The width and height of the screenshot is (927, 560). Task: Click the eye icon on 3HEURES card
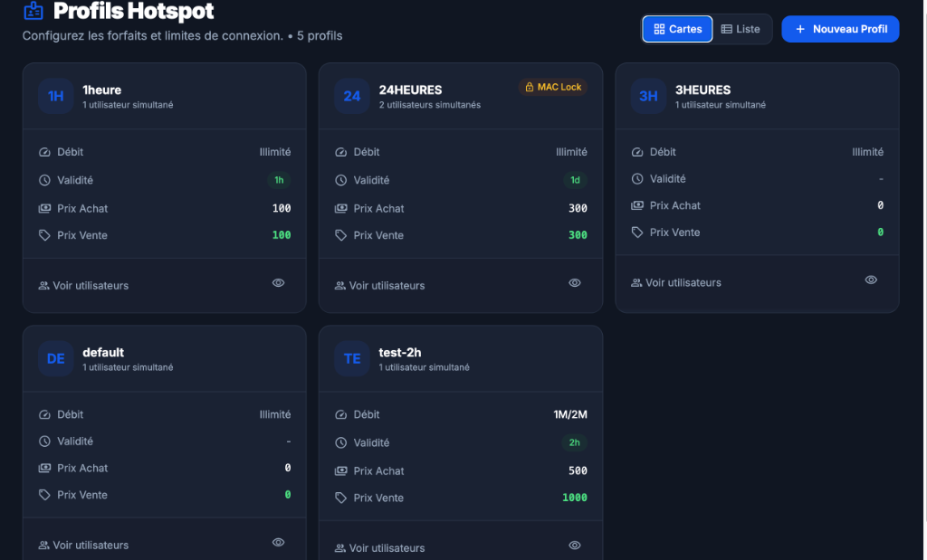871,280
